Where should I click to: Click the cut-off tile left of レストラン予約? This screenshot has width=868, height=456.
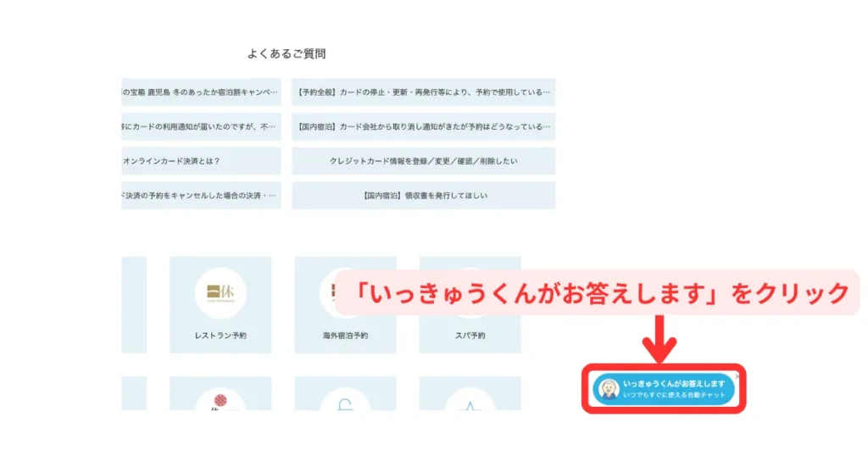(x=134, y=305)
